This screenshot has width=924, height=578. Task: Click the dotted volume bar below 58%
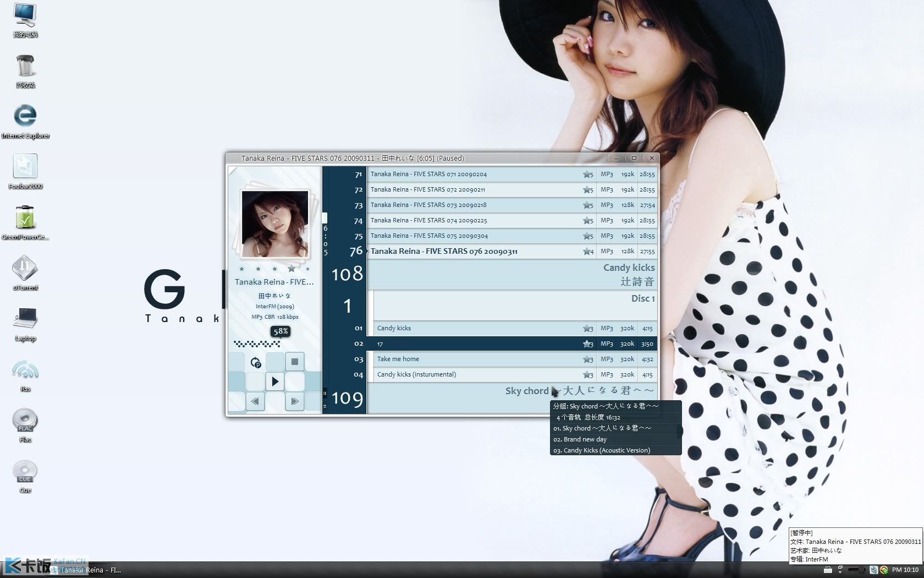(257, 344)
